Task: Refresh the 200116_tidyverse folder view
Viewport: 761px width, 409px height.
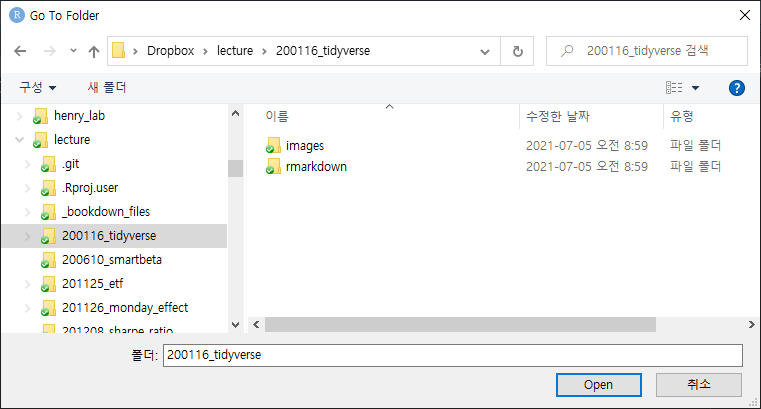Action: coord(517,51)
